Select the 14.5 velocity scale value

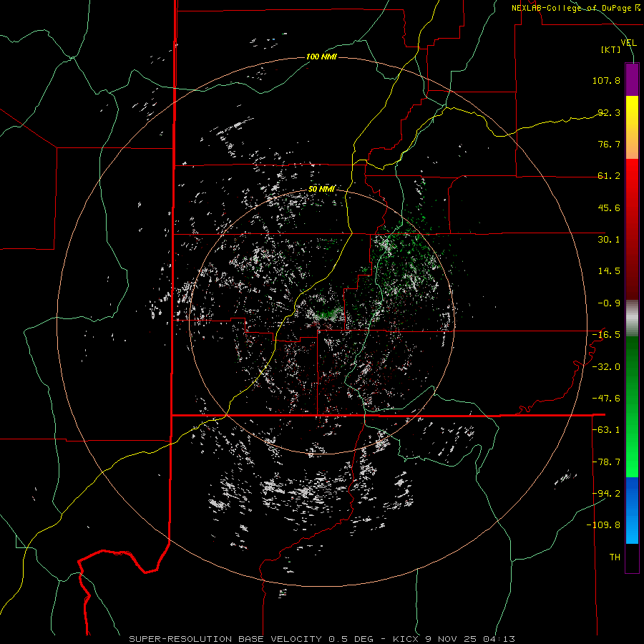(x=609, y=271)
